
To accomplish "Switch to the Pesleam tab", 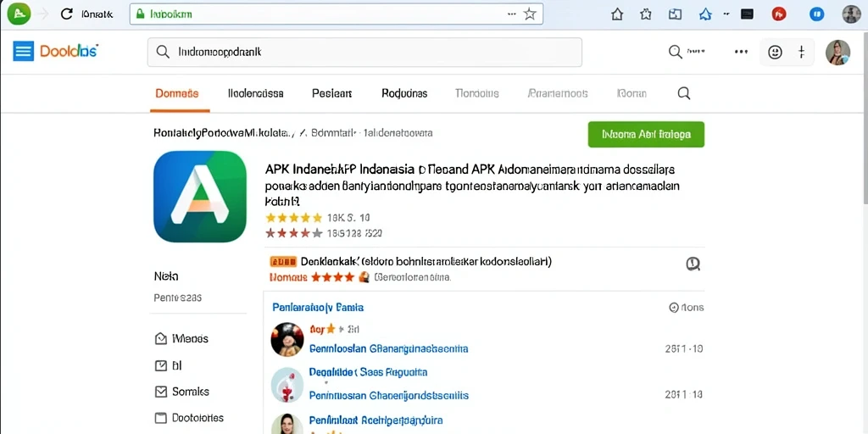I will tap(332, 93).
